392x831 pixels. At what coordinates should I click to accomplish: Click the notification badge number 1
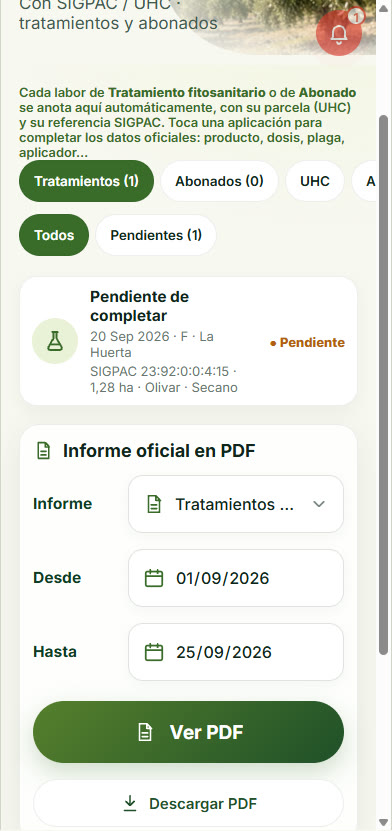[x=356, y=17]
